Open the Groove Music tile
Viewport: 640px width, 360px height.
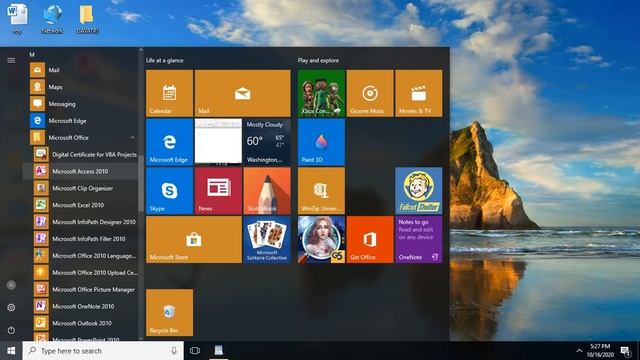370,93
